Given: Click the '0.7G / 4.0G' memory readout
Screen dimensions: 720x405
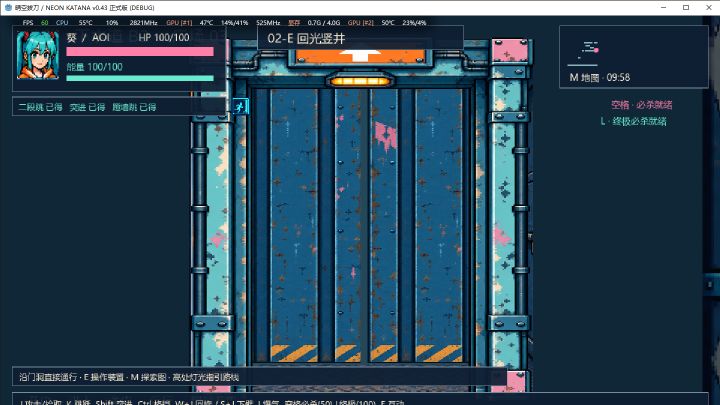Looking at the screenshot, I should 324,22.
